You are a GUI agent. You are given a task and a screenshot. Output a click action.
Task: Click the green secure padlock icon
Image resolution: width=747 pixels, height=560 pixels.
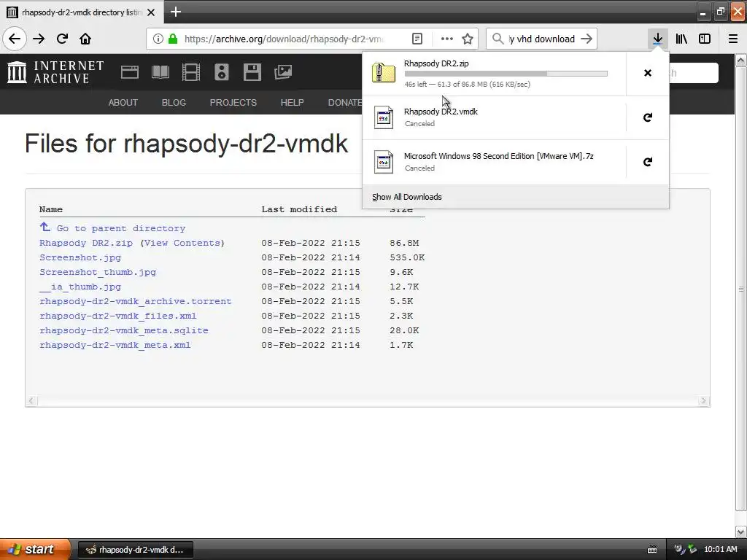pyautogui.click(x=173, y=39)
